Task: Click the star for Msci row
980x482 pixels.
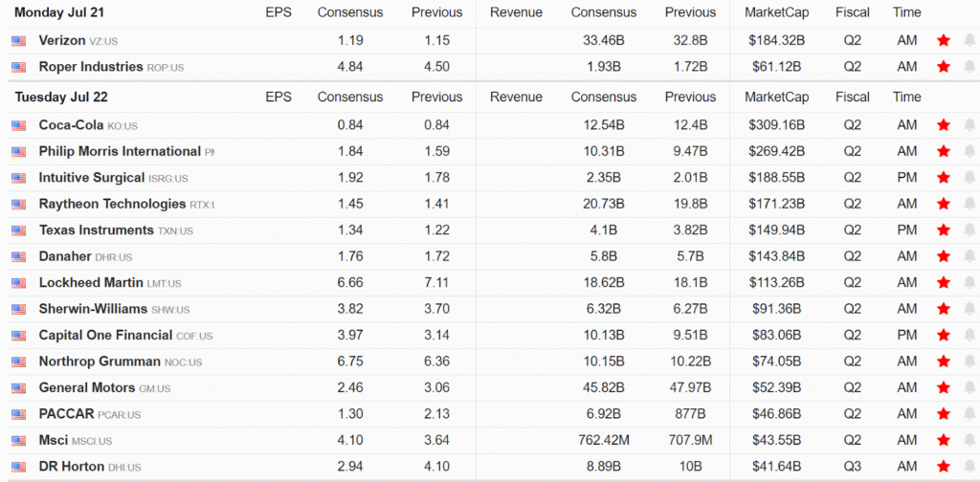Action: (x=943, y=440)
